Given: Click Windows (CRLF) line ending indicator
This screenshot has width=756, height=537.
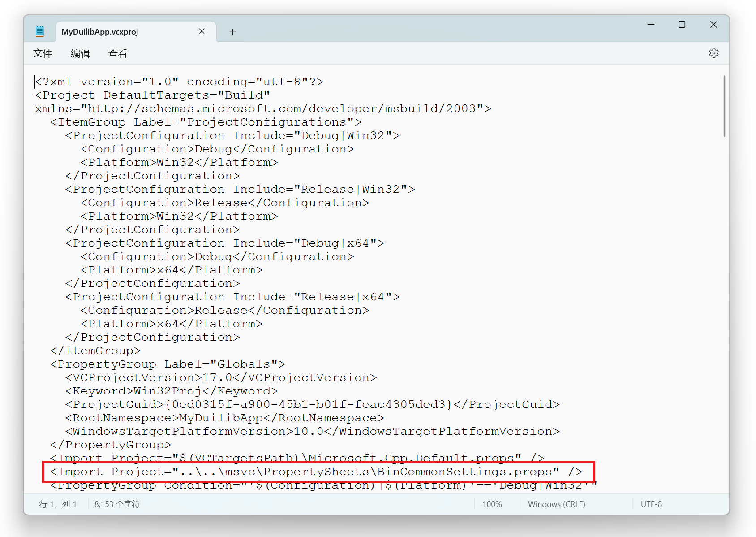Looking at the screenshot, I should [x=556, y=504].
